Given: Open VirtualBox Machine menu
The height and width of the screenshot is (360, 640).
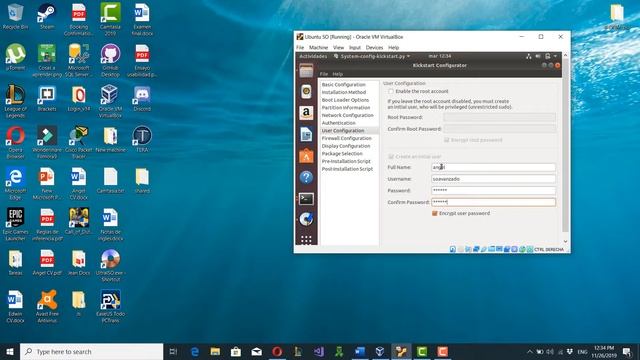Looking at the screenshot, I should pyautogui.click(x=318, y=48).
